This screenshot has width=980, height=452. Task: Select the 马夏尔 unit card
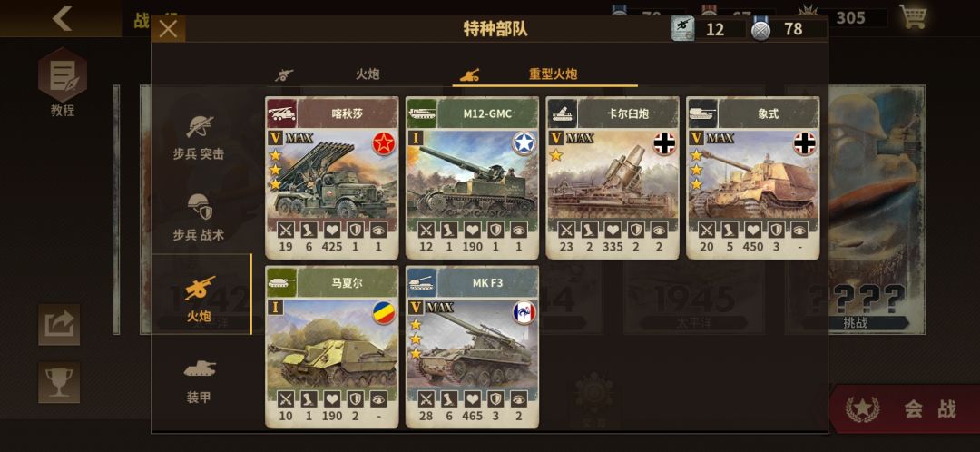(332, 347)
